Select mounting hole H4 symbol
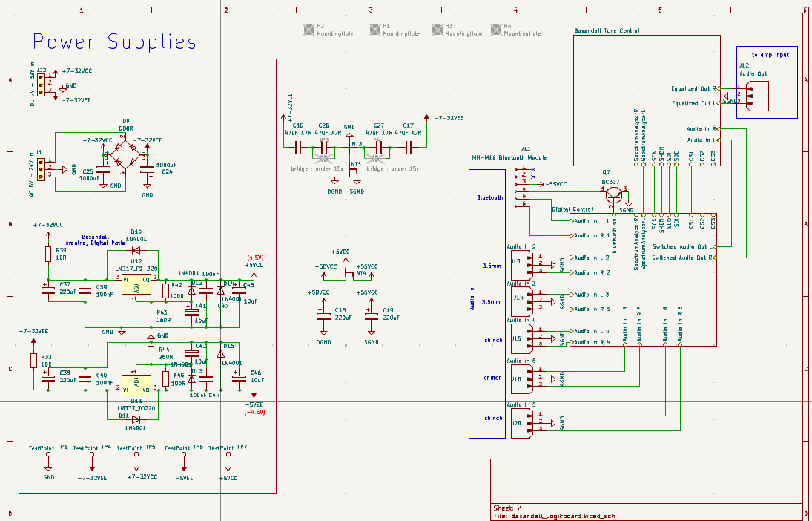Screen dimensions: 812x521 [x=496, y=30]
